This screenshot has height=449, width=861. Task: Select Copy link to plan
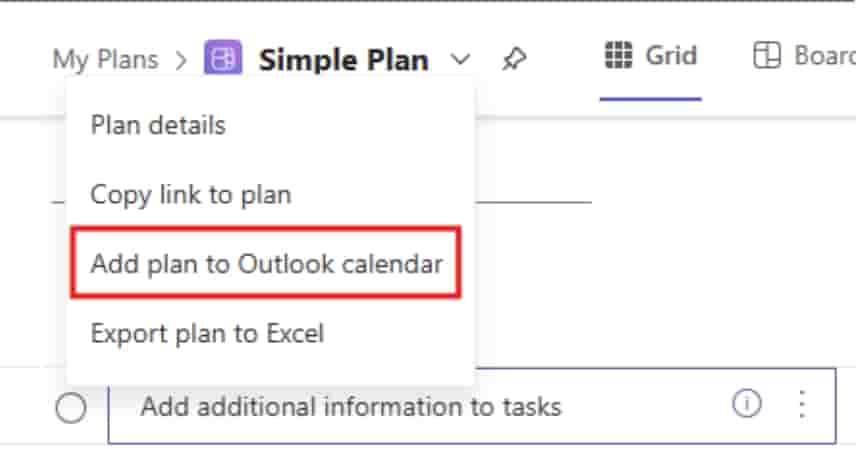(x=190, y=194)
